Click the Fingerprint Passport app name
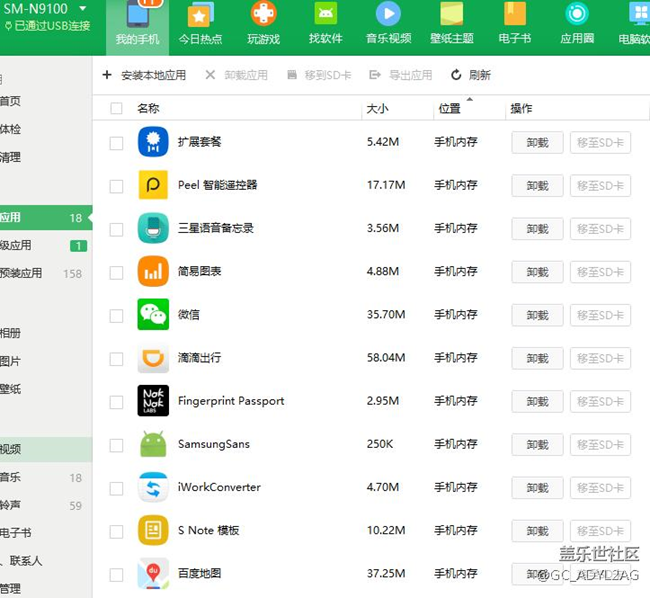This screenshot has height=598, width=650. (231, 401)
